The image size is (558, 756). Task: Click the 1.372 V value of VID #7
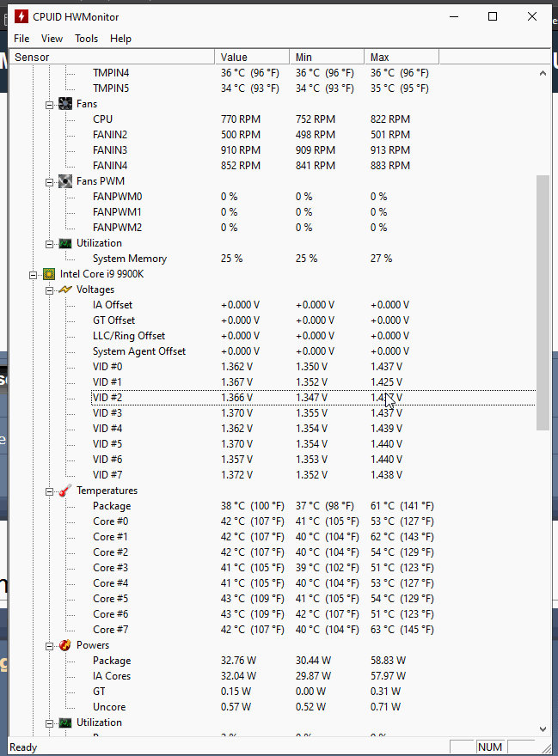(237, 475)
